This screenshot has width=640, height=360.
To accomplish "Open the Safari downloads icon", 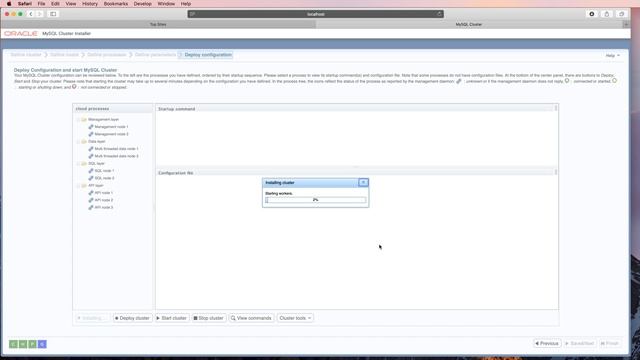I will click(591, 14).
